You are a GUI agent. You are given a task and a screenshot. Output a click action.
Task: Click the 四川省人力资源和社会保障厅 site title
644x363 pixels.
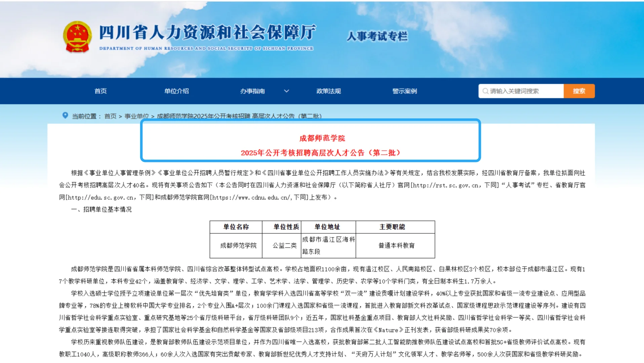207,32
